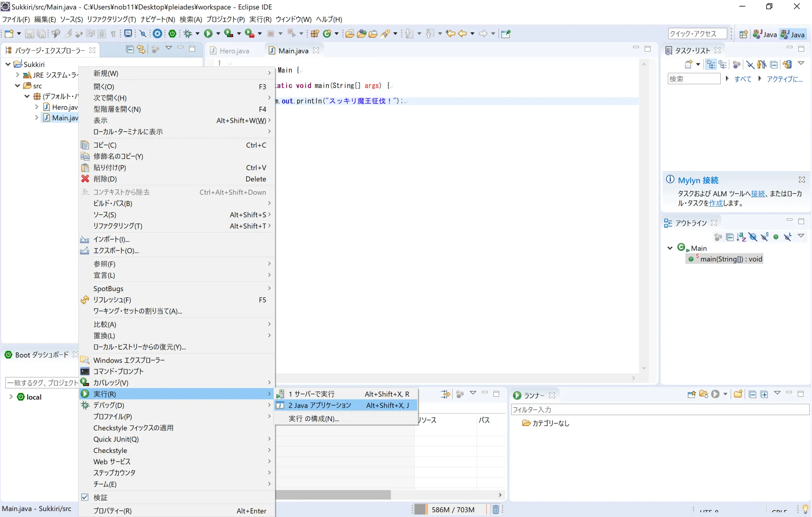Click the light bulb icon in status bar
This screenshot has width=812, height=517.
click(806, 509)
